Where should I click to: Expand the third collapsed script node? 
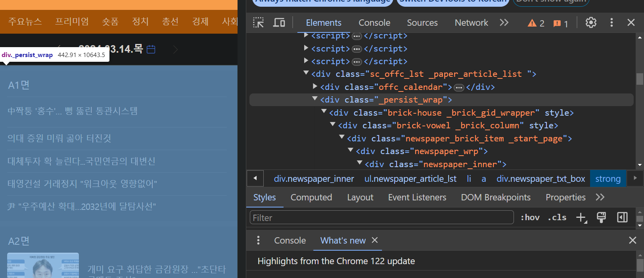(x=306, y=61)
